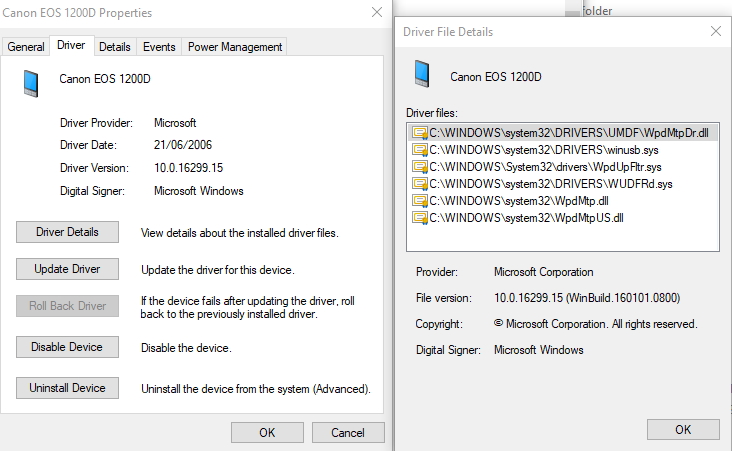
Task: Click the device icon in Driver File Details
Action: (422, 74)
